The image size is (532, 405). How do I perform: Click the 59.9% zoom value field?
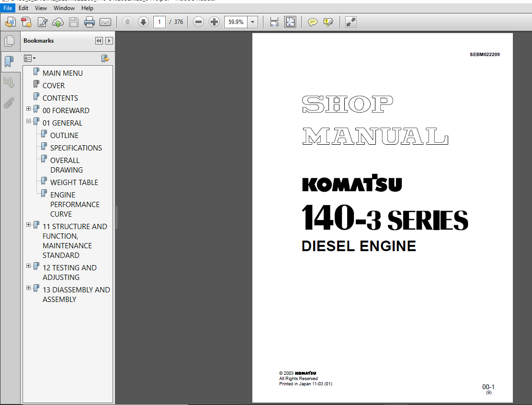tap(236, 22)
